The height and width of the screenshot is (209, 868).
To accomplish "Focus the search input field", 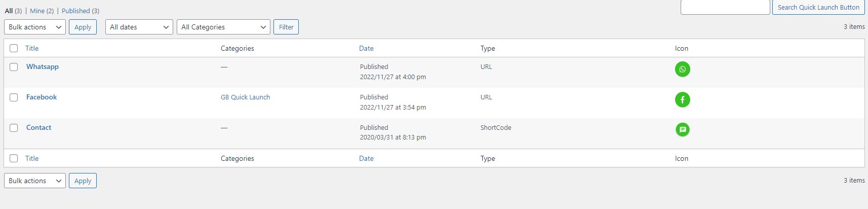I will 725,7.
